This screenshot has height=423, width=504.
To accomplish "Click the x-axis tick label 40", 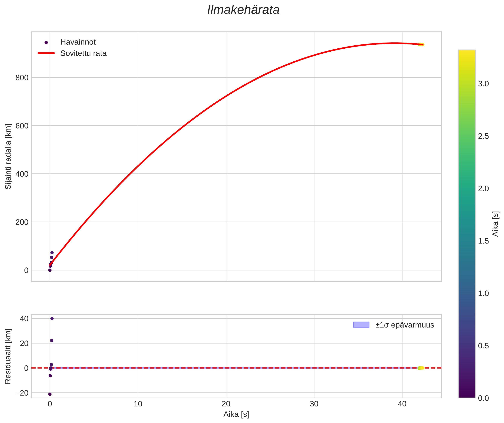I will click(x=402, y=404).
